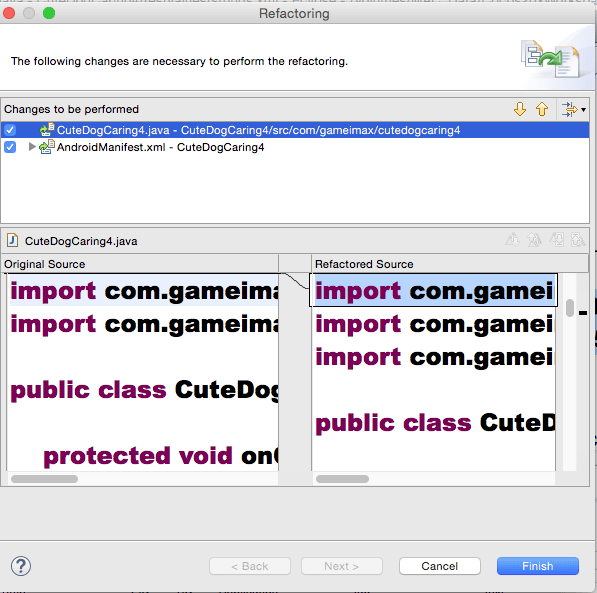This screenshot has height=593, width=597.
Task: Click the CuteDogCaring4.java compare pane file icon
Action: coord(13,240)
